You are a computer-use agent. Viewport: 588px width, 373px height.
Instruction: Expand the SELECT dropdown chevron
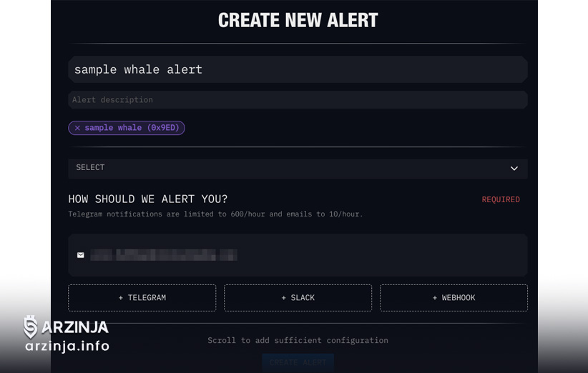(514, 169)
